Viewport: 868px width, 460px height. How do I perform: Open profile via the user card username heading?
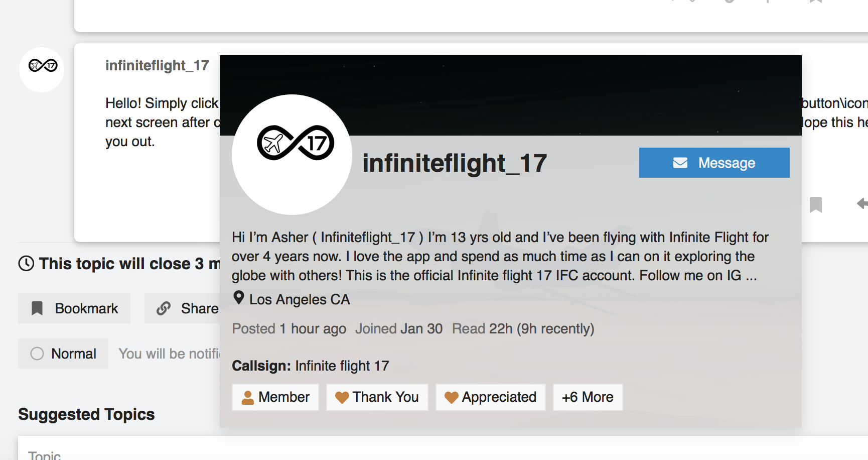click(455, 163)
